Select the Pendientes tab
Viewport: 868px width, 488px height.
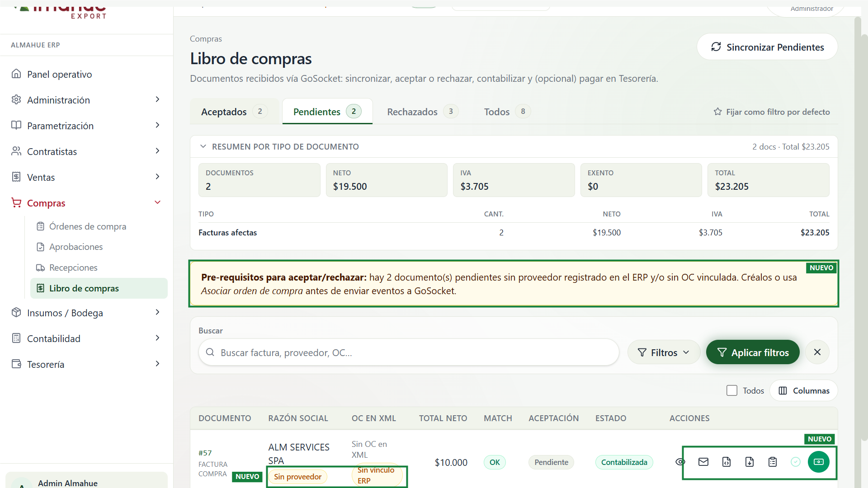tap(327, 112)
